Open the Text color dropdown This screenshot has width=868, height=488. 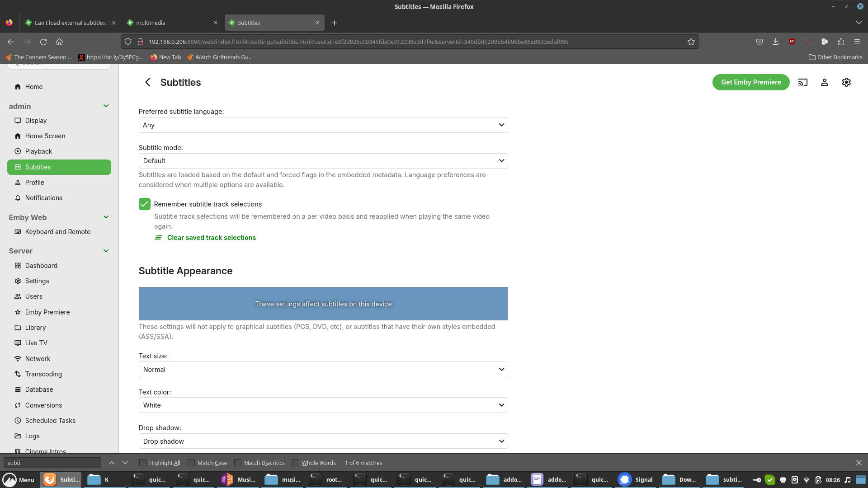(323, 405)
